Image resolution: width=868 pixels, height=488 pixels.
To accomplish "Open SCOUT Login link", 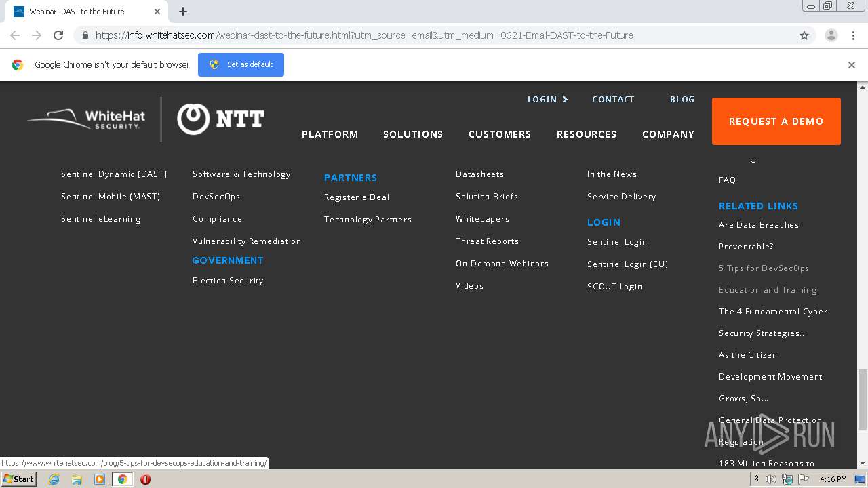I will [614, 287].
